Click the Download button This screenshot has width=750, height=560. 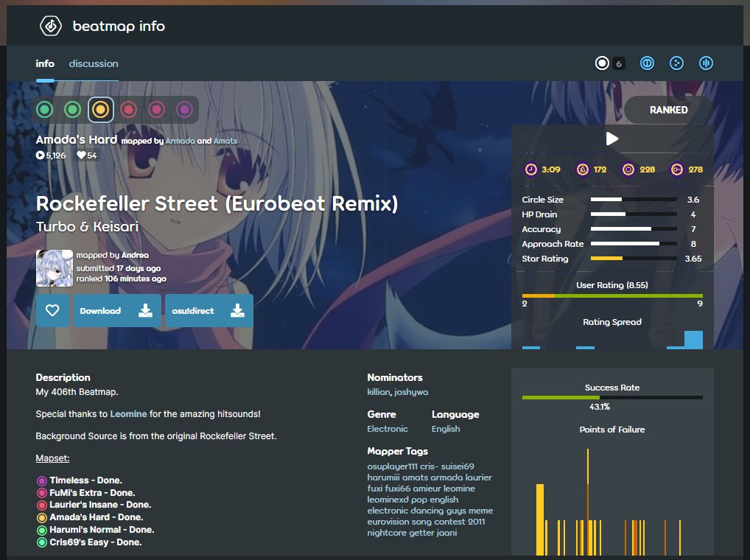pyautogui.click(x=116, y=310)
